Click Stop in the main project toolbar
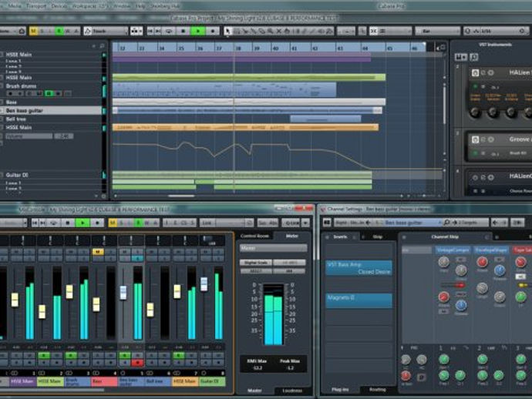Image resolution: width=532 pixels, height=399 pixels. point(184,31)
